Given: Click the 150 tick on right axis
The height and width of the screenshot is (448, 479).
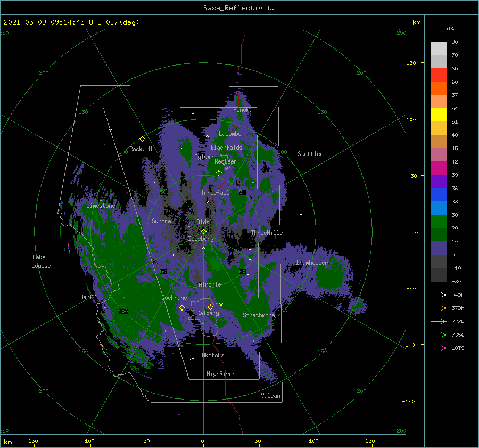Looking at the screenshot, I should click(411, 63).
